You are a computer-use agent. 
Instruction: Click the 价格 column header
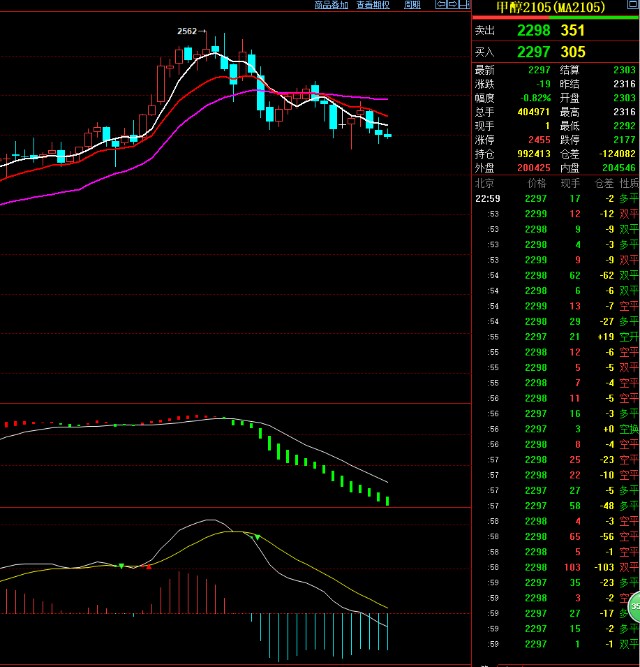[x=536, y=184]
